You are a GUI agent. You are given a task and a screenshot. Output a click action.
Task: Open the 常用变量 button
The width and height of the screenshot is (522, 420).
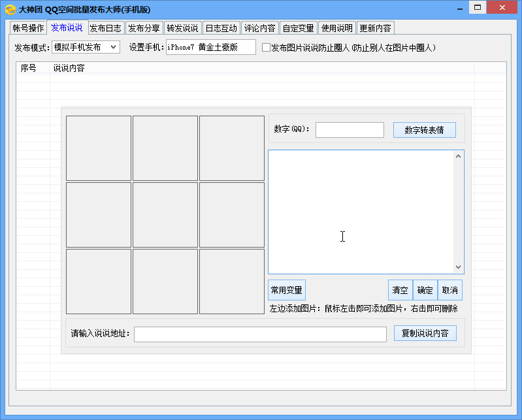[x=287, y=290]
